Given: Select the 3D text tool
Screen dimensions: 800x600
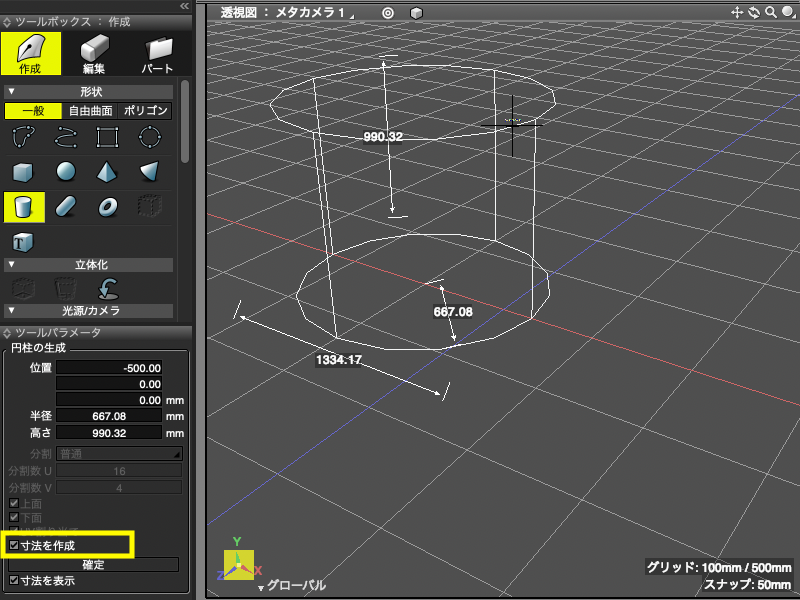Looking at the screenshot, I should (23, 242).
